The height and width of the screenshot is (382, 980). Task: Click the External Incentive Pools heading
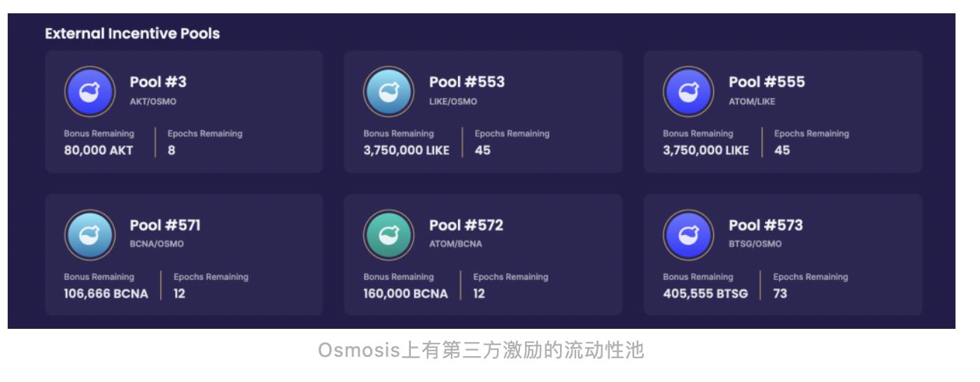pyautogui.click(x=132, y=34)
